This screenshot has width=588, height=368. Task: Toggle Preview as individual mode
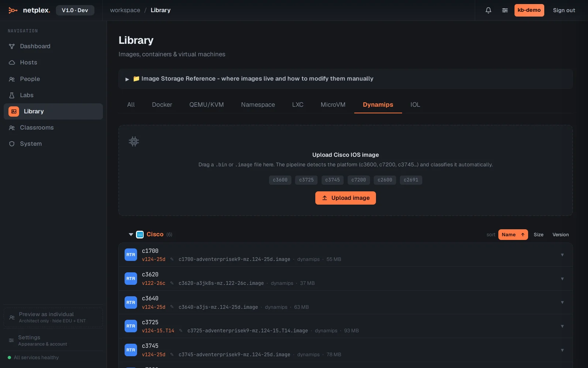[53, 317]
